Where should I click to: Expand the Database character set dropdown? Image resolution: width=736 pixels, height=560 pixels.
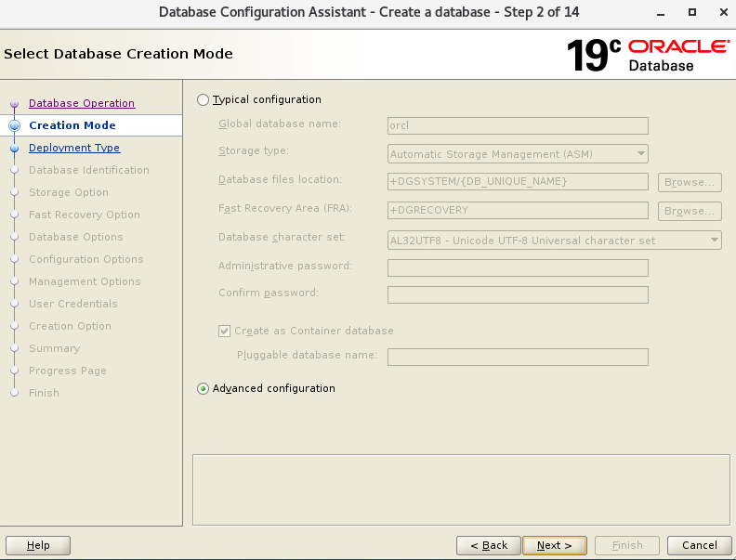tap(554, 241)
